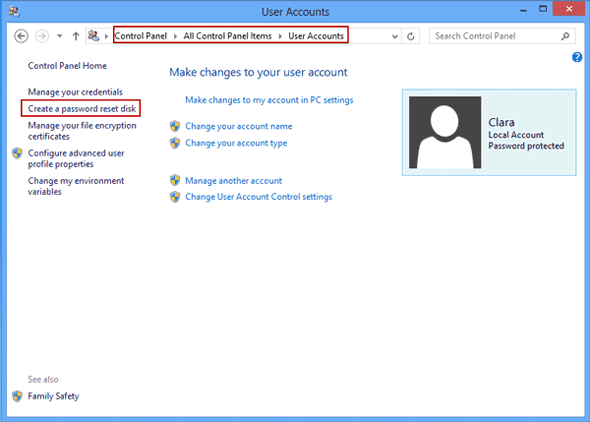Click the search magnifier icon
The height and width of the screenshot is (422, 590).
click(565, 36)
